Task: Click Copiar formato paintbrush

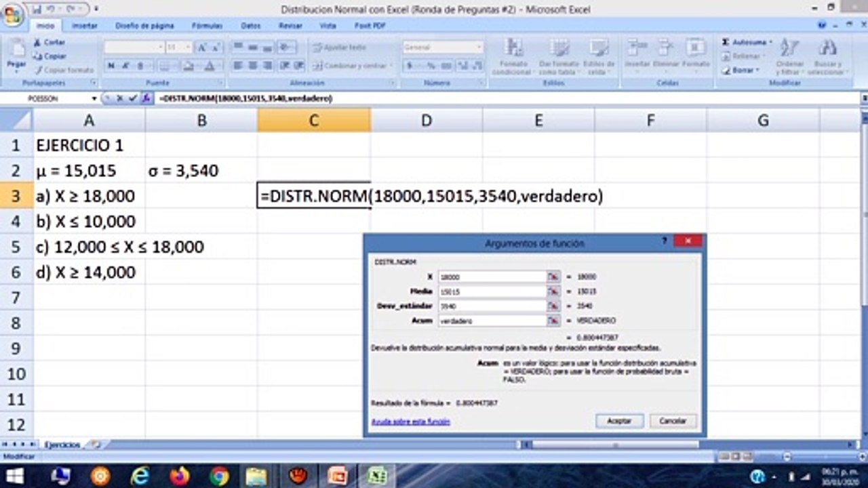Action: click(64, 70)
